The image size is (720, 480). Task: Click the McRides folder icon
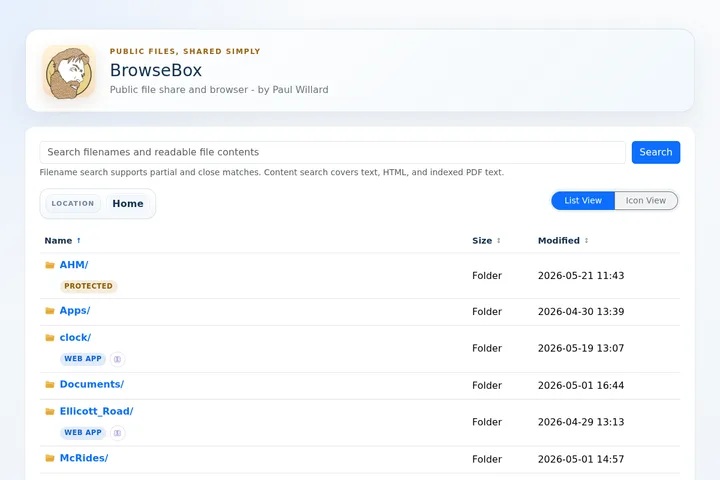[50, 458]
